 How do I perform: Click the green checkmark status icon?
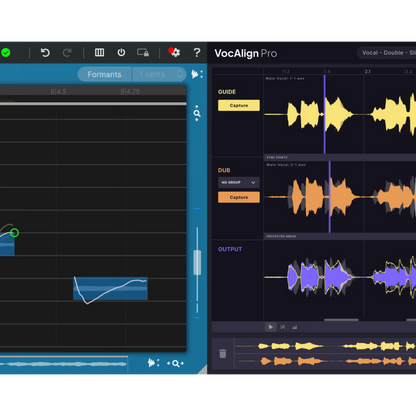tap(6, 53)
